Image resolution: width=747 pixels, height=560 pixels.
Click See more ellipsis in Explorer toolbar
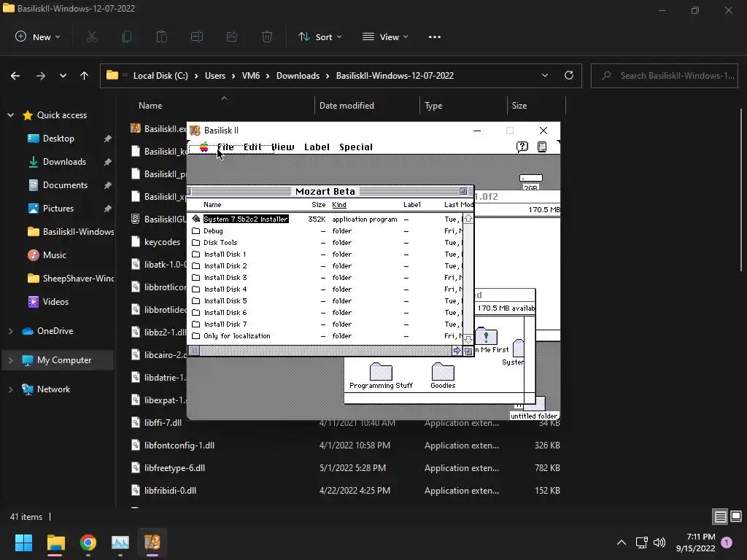(435, 36)
